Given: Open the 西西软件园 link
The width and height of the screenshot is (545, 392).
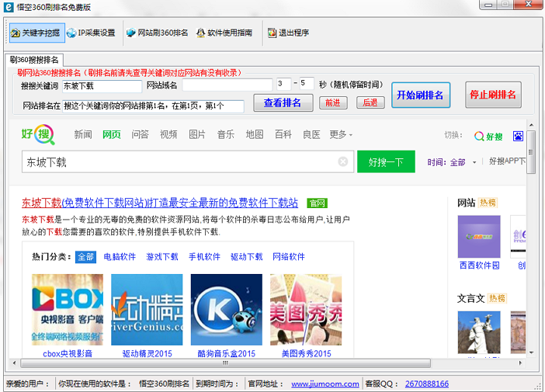Looking at the screenshot, I should point(479,265).
